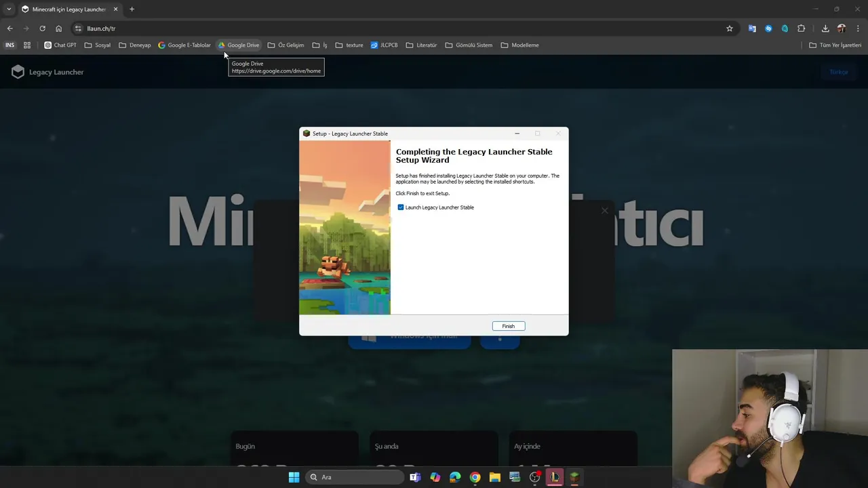Expand the texture bookmark folder
The height and width of the screenshot is (488, 868).
(349, 45)
